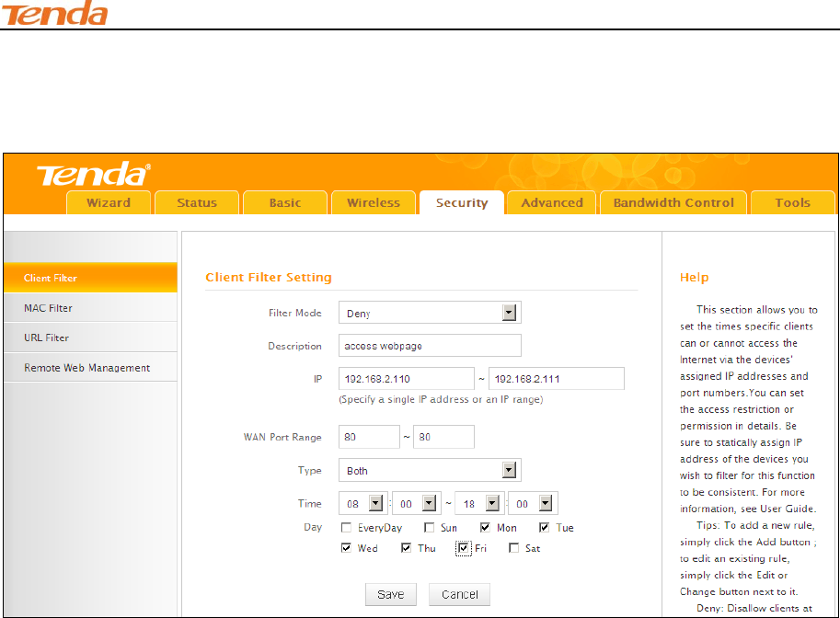The height and width of the screenshot is (618, 840).
Task: Click the Cancel button
Action: pyautogui.click(x=460, y=594)
